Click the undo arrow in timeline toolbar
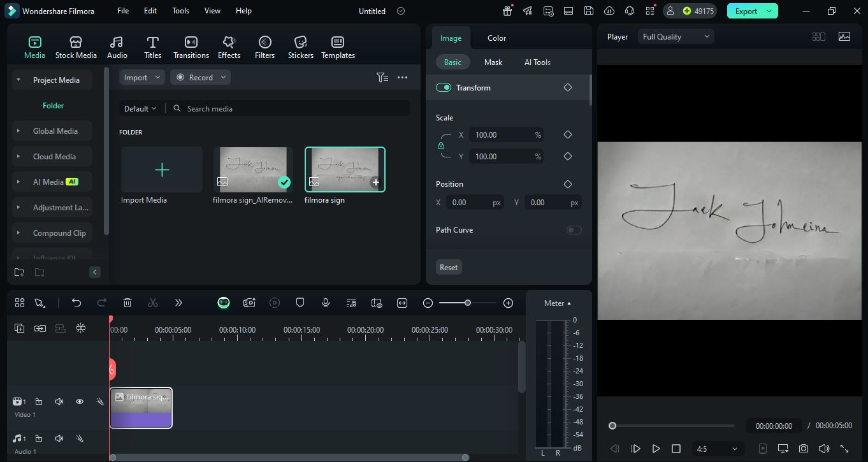 pos(76,303)
